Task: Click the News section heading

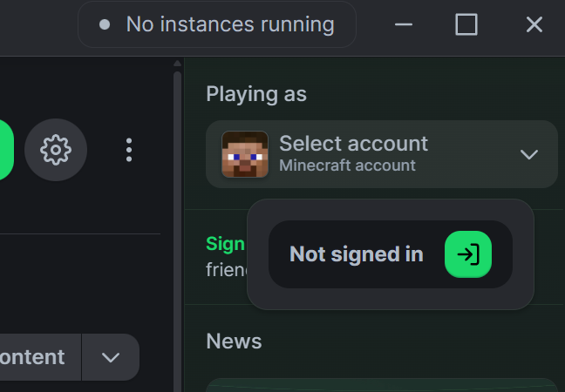Action: (234, 341)
